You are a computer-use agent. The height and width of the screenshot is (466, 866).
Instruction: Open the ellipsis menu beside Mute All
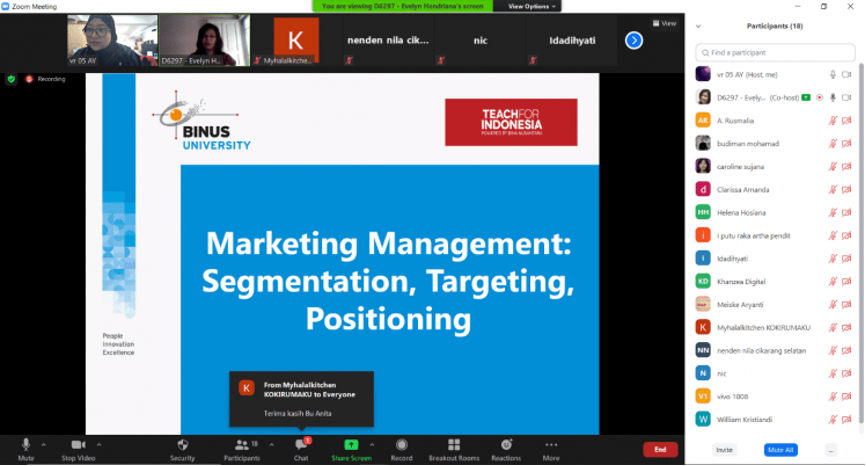tap(831, 451)
